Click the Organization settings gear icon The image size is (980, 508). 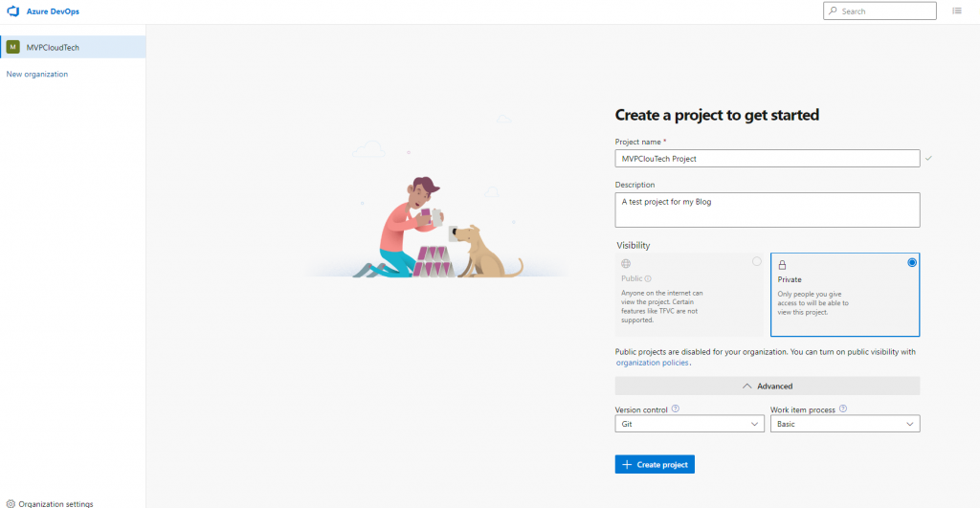(11, 503)
